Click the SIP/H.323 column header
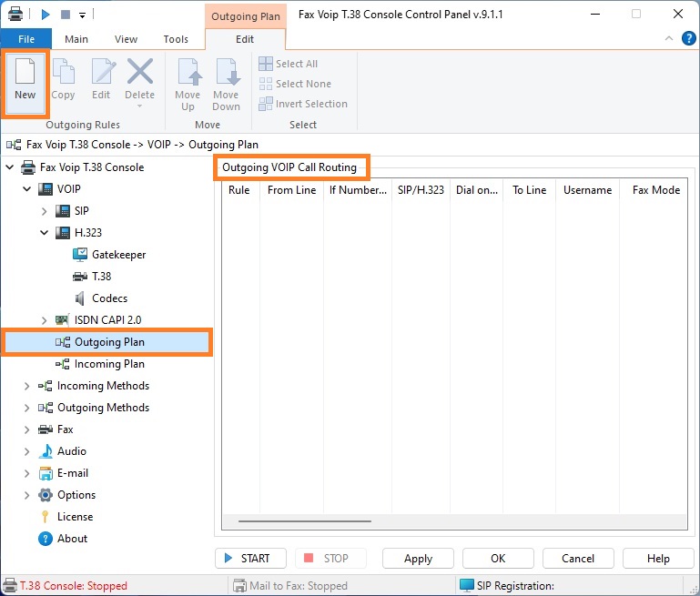Screen dimensions: 700x596 [421, 190]
